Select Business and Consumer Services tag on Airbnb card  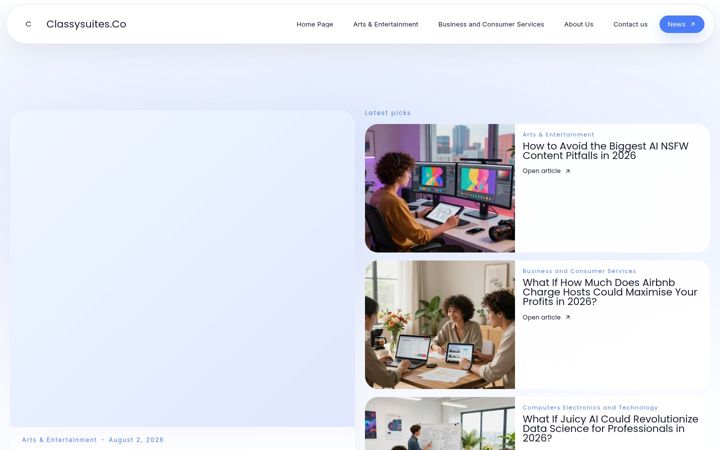[x=579, y=271]
